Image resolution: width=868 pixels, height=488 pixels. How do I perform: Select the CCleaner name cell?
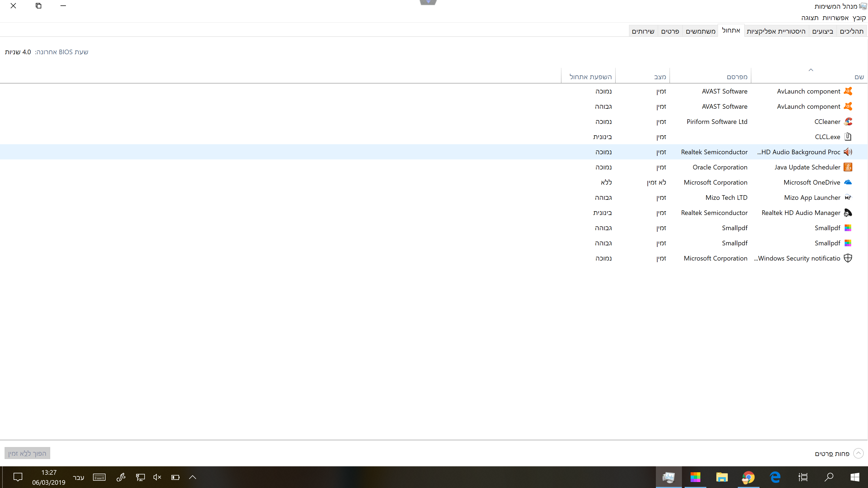[x=827, y=122]
